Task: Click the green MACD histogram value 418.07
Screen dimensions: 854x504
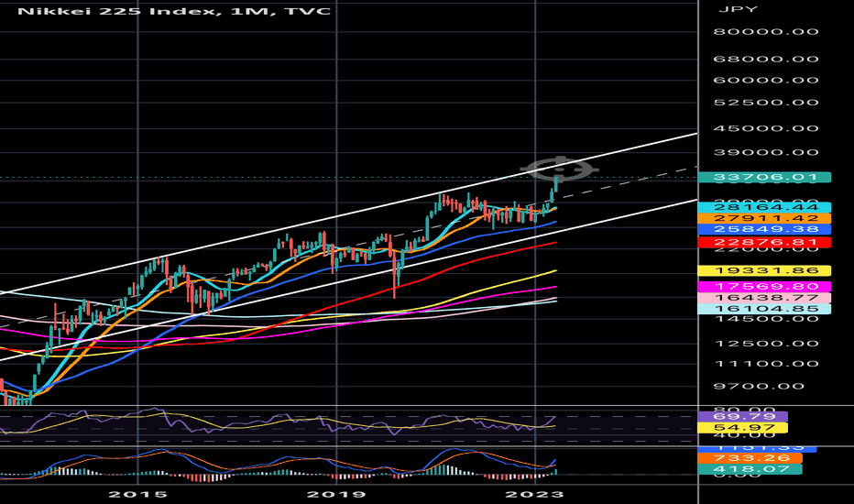Action: point(750,469)
